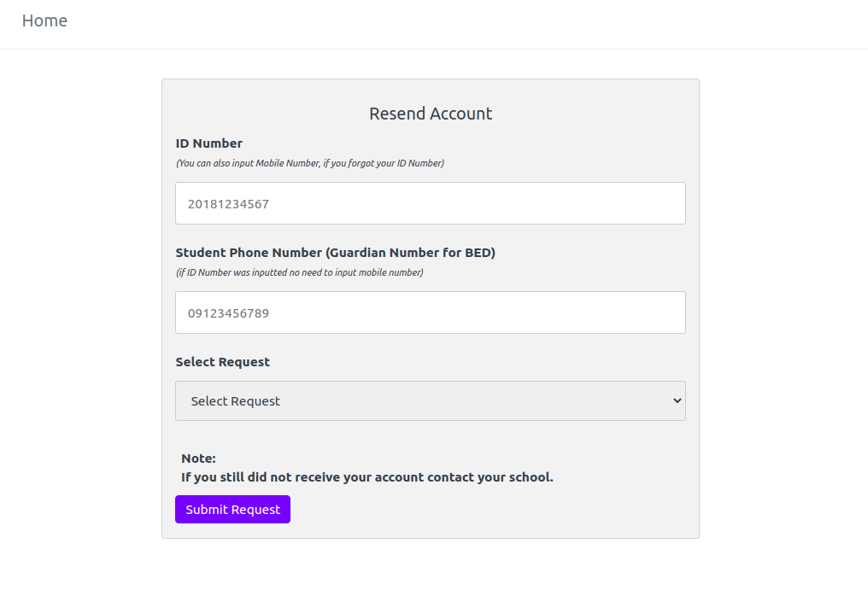Click the bold 'ID Number' label

coord(208,143)
